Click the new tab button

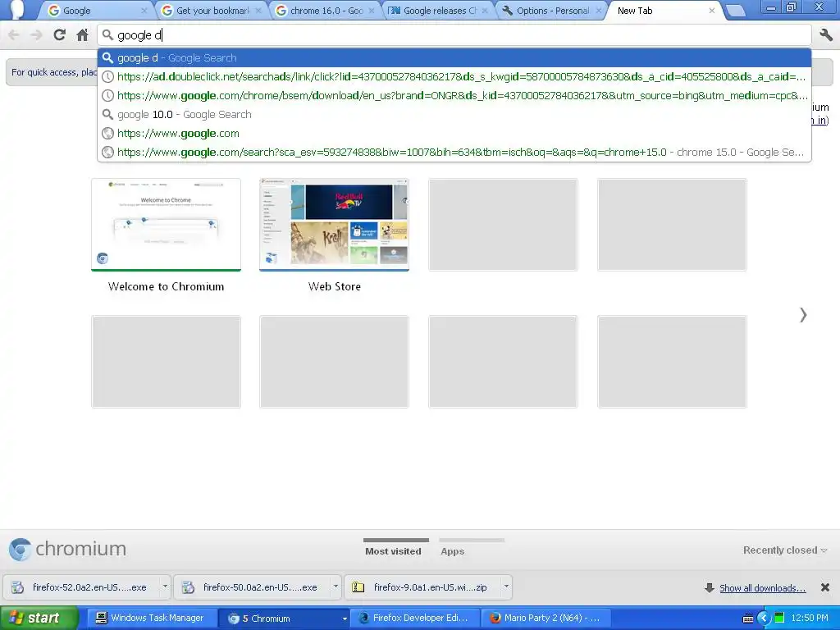[735, 10]
